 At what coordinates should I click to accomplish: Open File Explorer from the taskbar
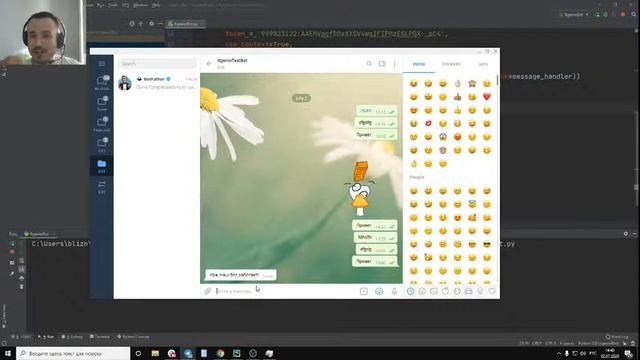(x=155, y=353)
